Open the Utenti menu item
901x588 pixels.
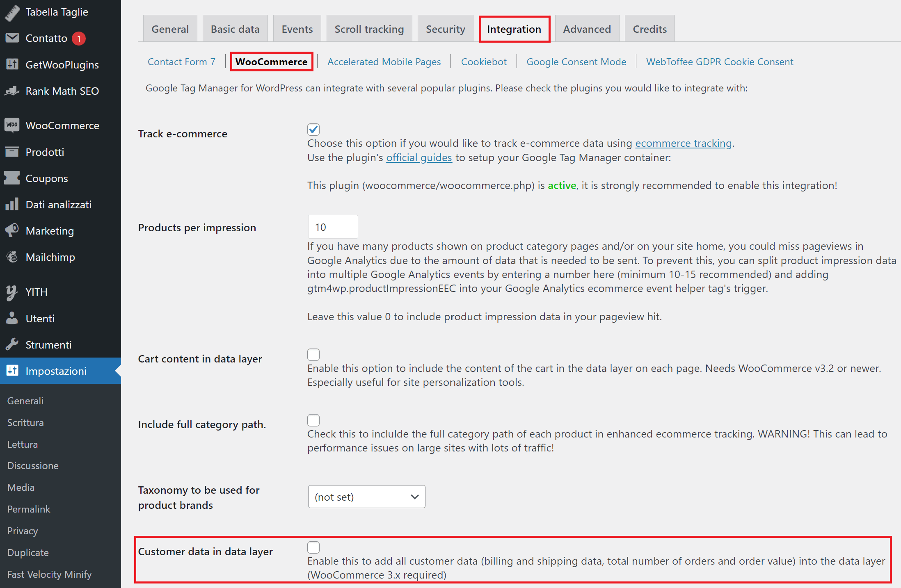click(x=61, y=318)
